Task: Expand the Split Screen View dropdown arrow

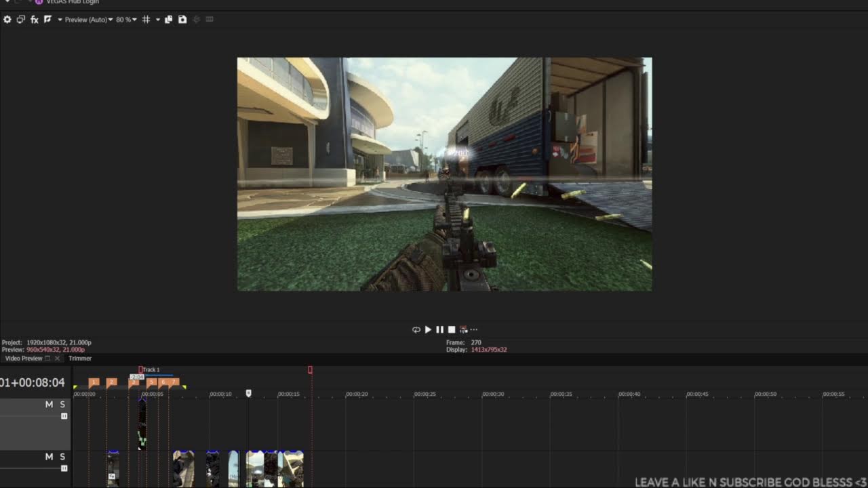Action: coord(60,20)
